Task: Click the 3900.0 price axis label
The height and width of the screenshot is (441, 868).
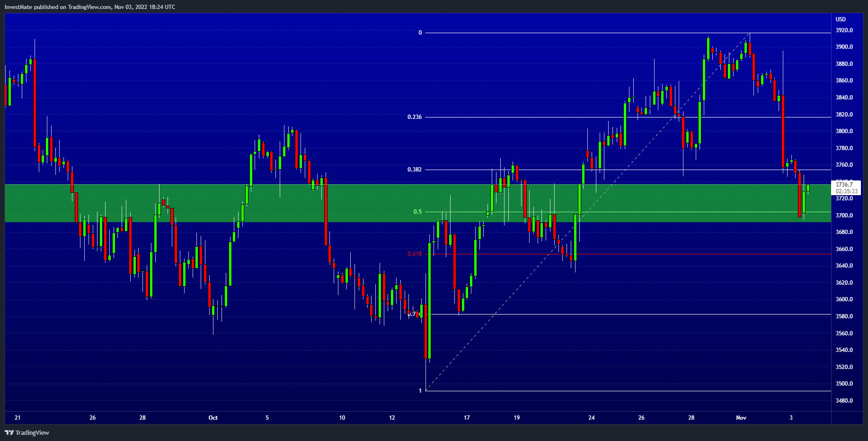Action: click(844, 47)
